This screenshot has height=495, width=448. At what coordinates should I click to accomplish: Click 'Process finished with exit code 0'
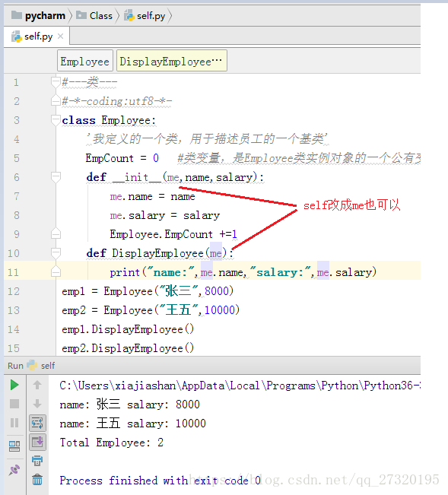pos(160,480)
